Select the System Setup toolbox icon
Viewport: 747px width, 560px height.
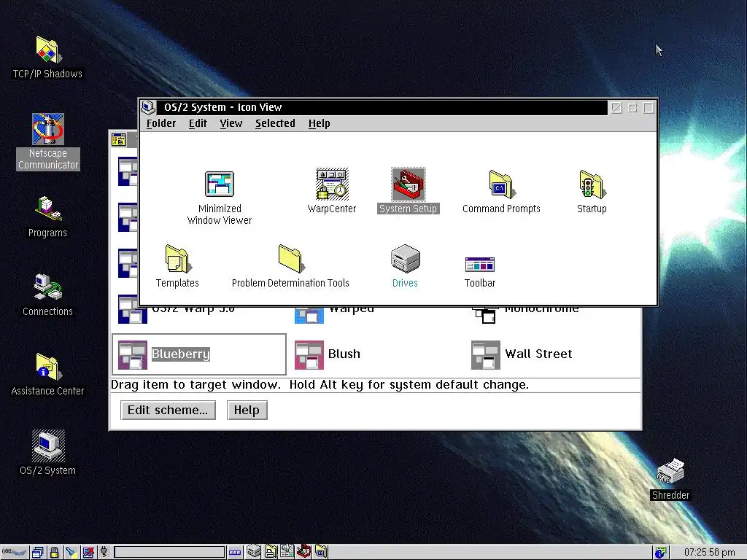click(x=409, y=184)
